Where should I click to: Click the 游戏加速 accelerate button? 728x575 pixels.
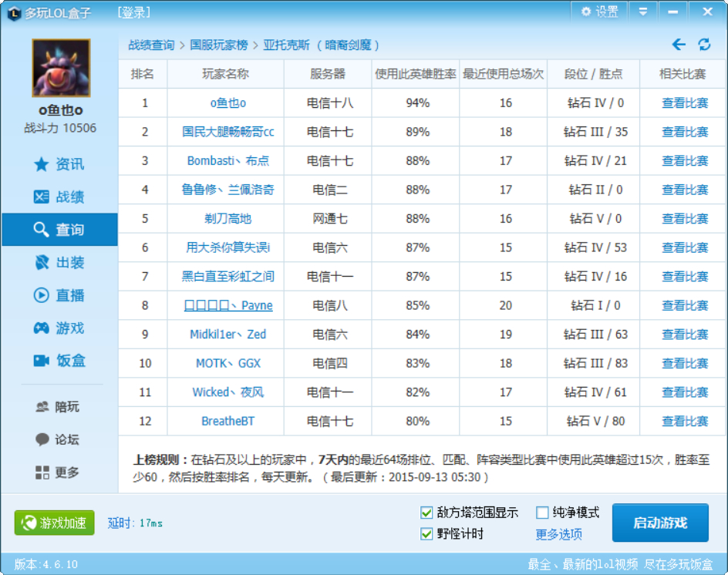point(54,523)
